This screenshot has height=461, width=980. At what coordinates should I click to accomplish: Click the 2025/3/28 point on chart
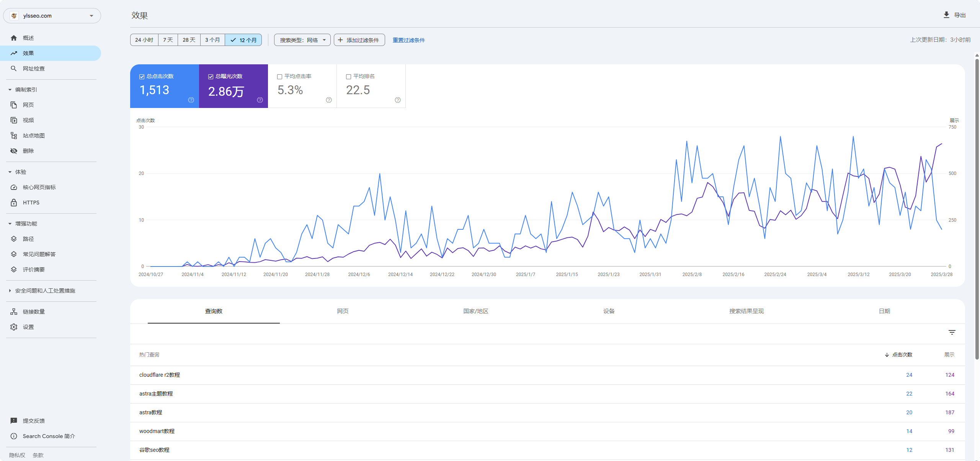(x=941, y=229)
